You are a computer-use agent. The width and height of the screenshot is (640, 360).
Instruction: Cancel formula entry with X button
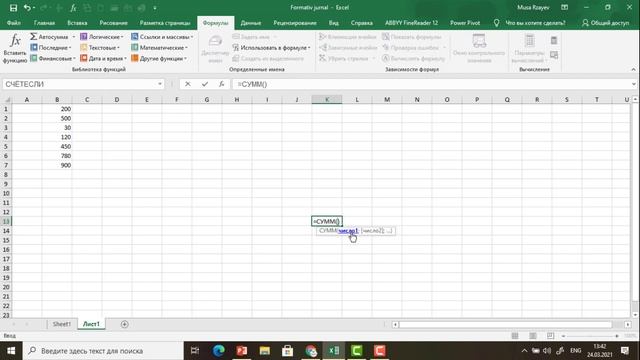[x=187, y=84]
